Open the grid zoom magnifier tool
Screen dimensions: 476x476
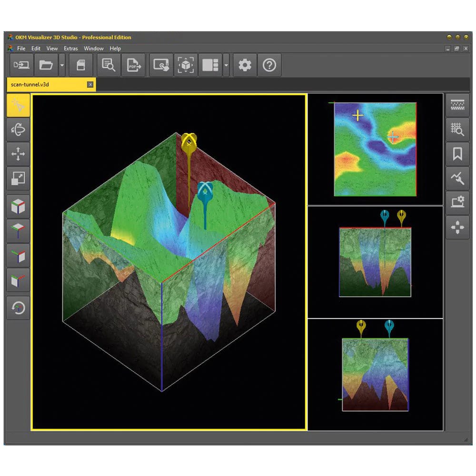tap(457, 129)
